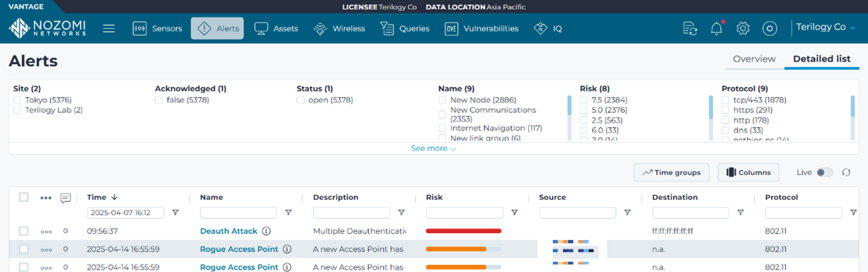The height and width of the screenshot is (272, 868).
Task: Go to Queries section
Action: click(x=406, y=28)
